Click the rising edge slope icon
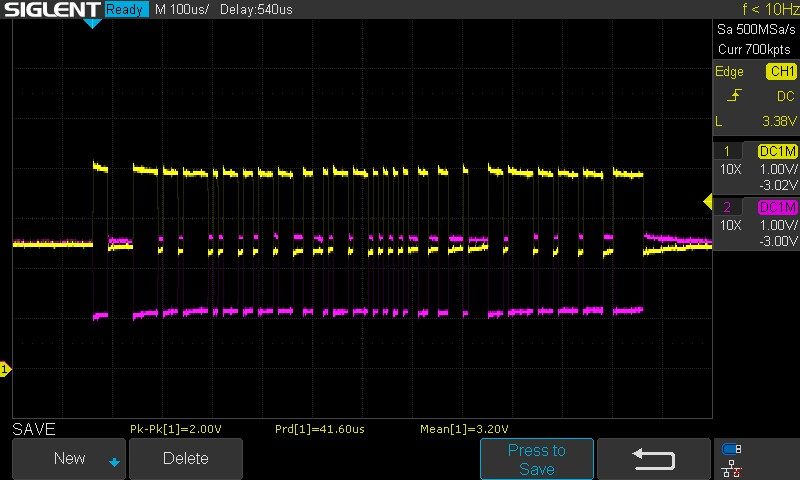Screen dimensions: 800x480 [734, 95]
